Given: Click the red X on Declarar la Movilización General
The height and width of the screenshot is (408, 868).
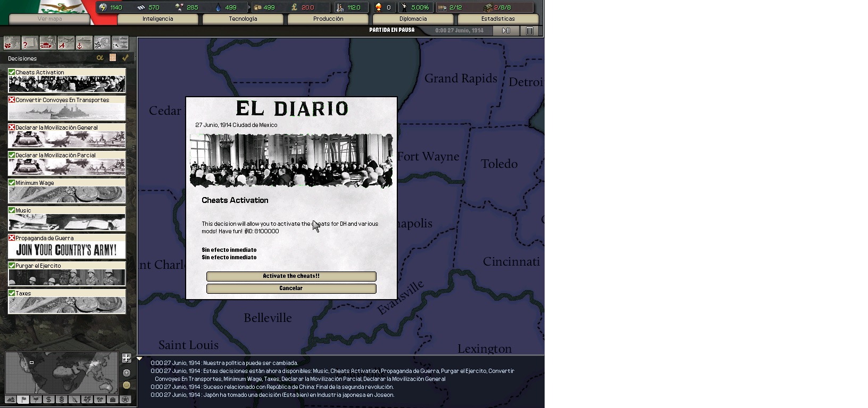Looking at the screenshot, I should coord(12,127).
